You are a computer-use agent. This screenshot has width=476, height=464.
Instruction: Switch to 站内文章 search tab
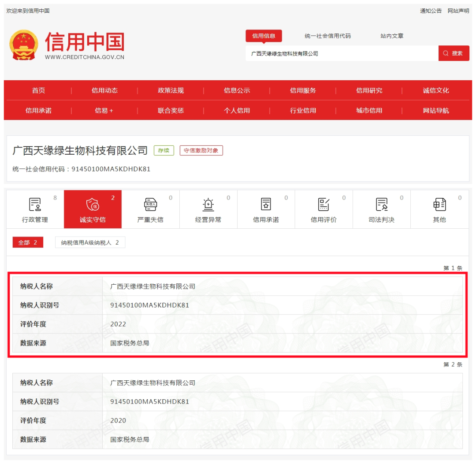392,36
